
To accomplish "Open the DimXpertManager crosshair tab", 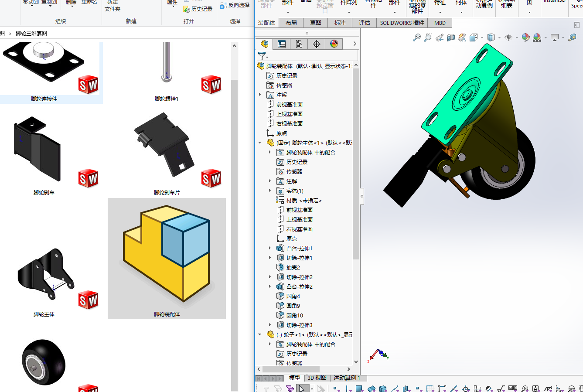I will coord(317,44).
